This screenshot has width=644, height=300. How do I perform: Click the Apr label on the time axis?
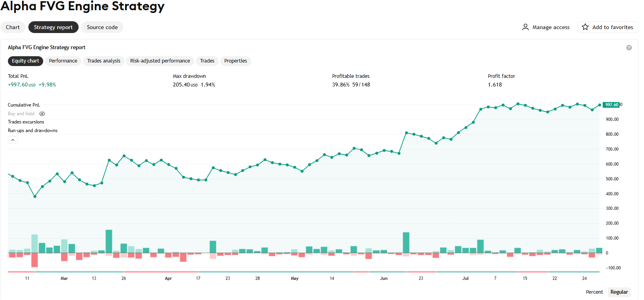coord(168,278)
